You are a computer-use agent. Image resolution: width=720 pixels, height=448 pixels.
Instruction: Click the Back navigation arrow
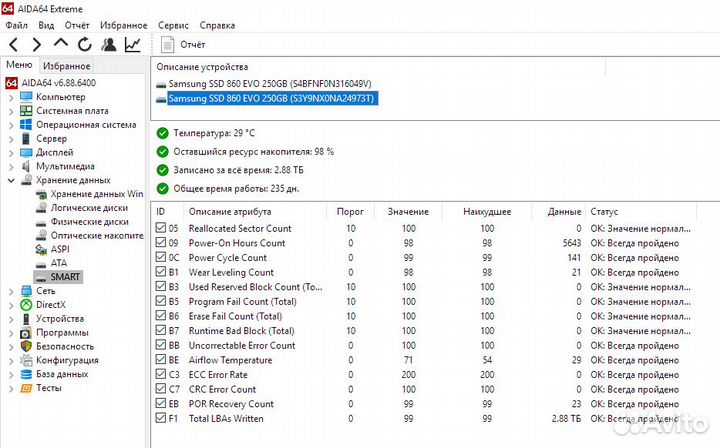coord(13,45)
